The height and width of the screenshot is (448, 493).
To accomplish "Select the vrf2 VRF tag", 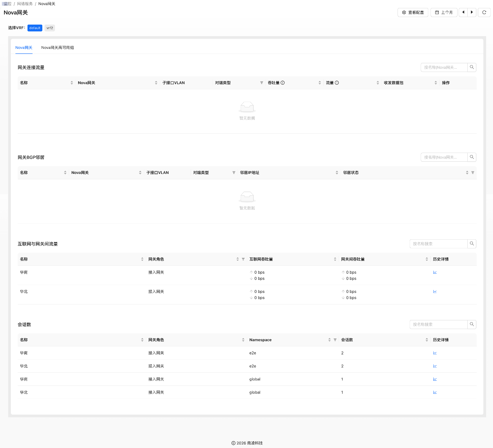I will click(50, 28).
